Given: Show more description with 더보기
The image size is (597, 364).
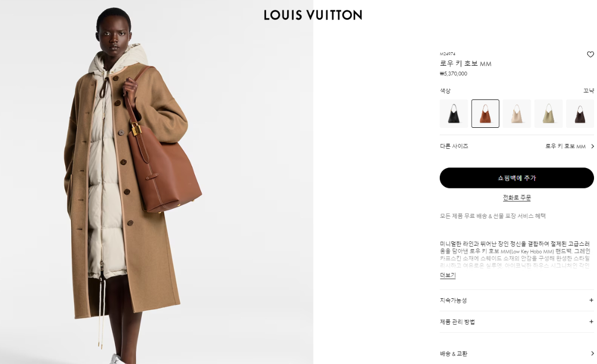Looking at the screenshot, I should [448, 275].
